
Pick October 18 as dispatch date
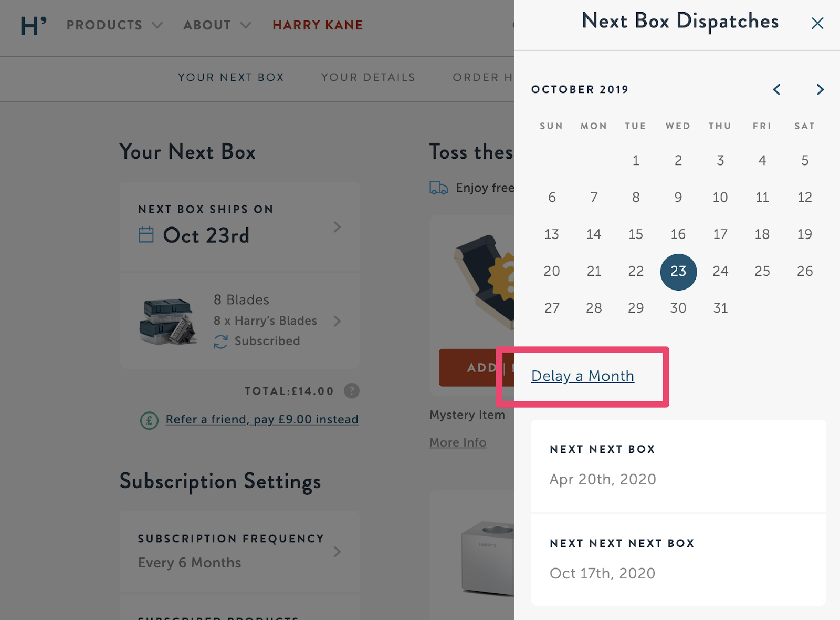click(762, 234)
